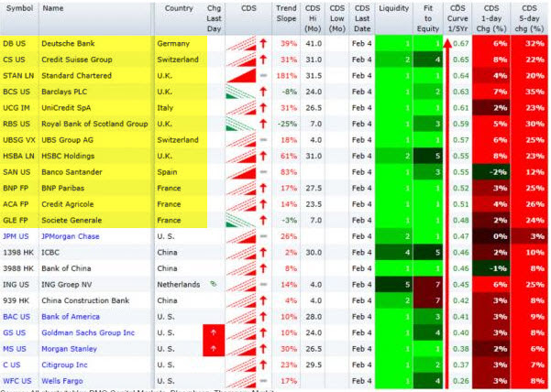Click Societe Generale green CDS sparkline

point(241,221)
